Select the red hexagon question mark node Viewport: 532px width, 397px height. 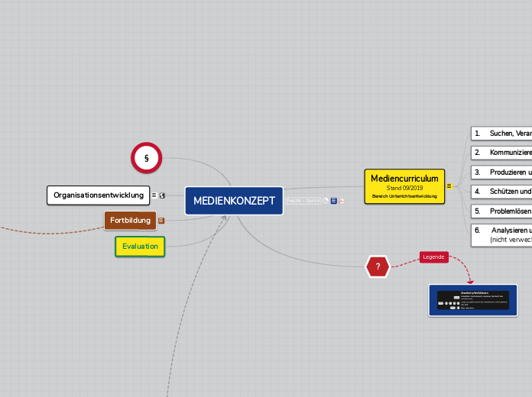coord(378,266)
